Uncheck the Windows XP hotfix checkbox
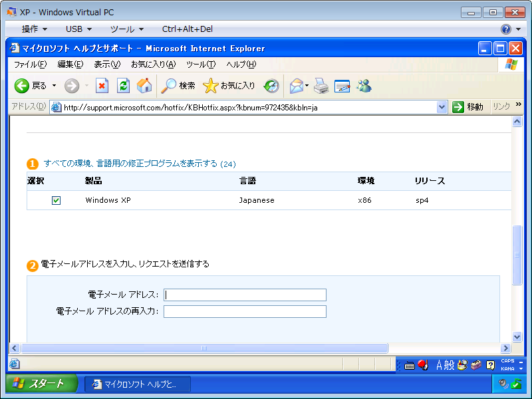532x399 pixels. [x=57, y=200]
